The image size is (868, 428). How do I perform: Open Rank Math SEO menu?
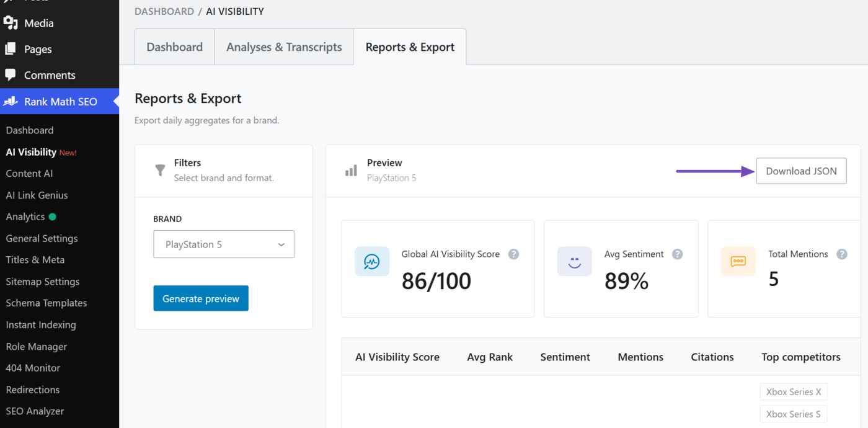[x=60, y=101]
